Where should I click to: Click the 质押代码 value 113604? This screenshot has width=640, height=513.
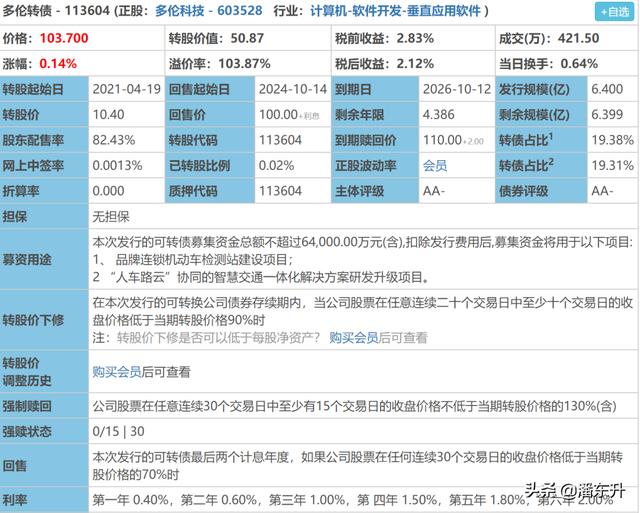click(x=280, y=191)
